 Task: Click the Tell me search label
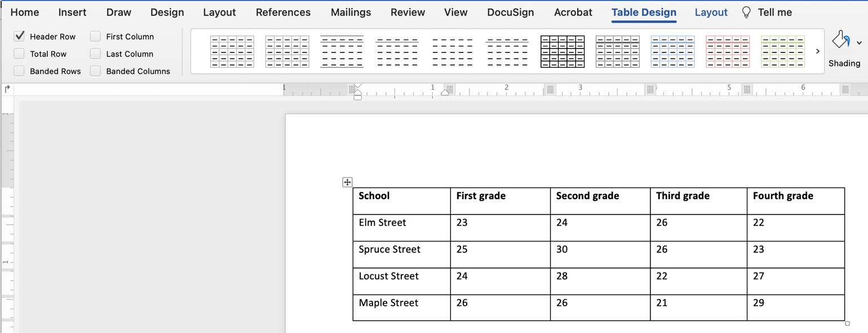point(776,12)
